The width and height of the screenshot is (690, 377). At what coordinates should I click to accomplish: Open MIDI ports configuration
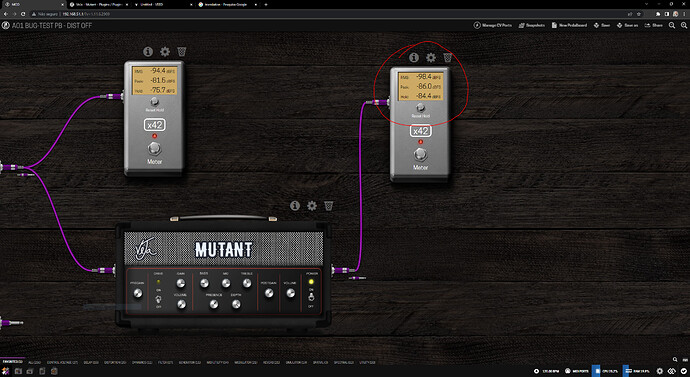click(x=577, y=371)
